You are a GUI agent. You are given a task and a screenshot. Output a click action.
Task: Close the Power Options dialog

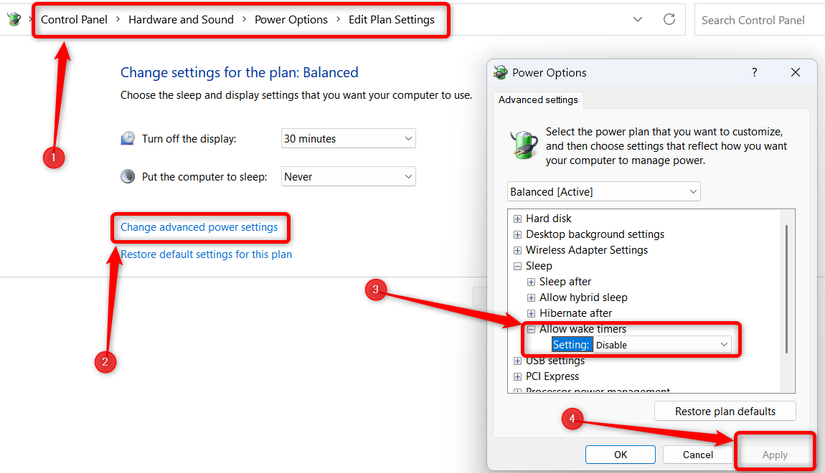pyautogui.click(x=795, y=73)
